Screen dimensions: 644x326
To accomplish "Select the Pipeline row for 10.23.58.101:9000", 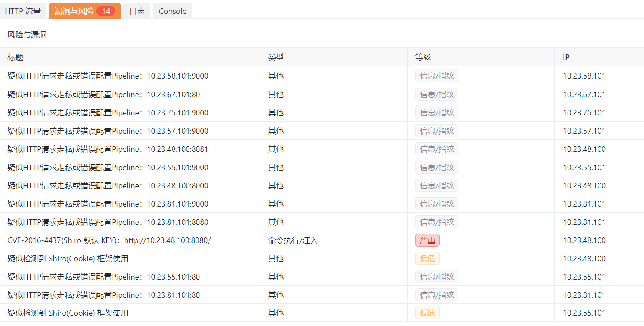I will coord(322,76).
